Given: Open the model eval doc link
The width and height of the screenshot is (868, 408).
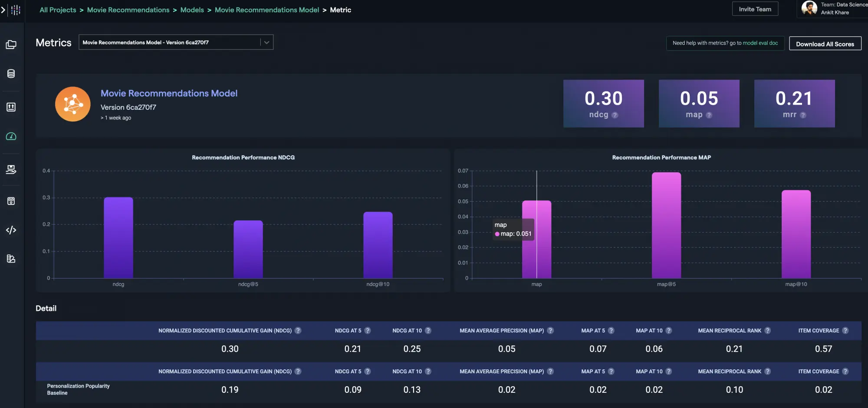Looking at the screenshot, I should [x=760, y=43].
